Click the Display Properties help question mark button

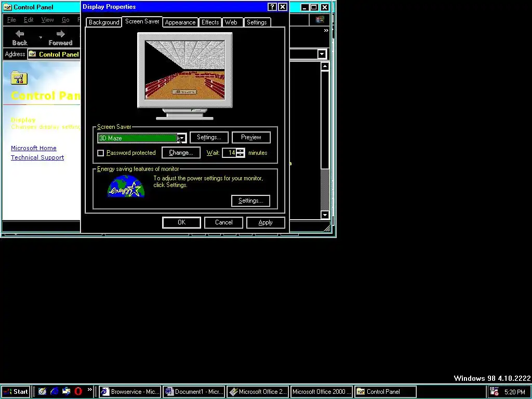point(272,7)
